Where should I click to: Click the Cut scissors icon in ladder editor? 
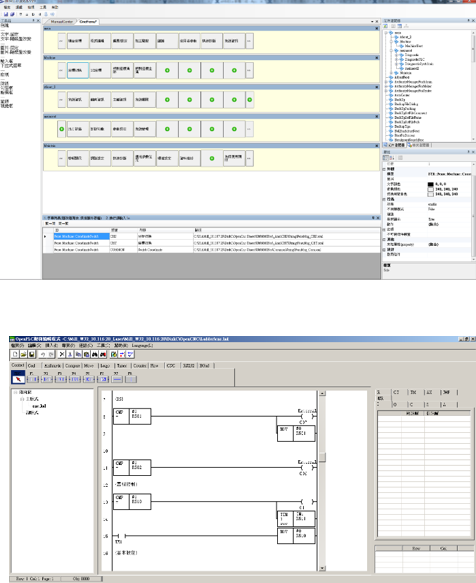62,354
